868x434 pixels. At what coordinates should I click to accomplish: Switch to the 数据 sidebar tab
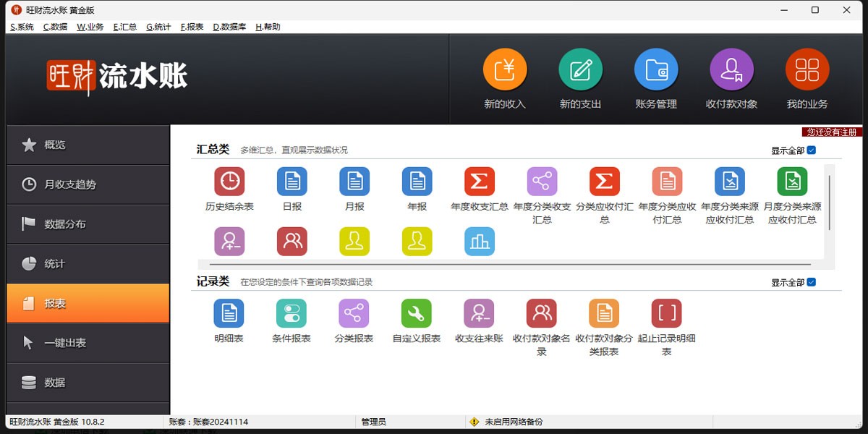coord(88,383)
